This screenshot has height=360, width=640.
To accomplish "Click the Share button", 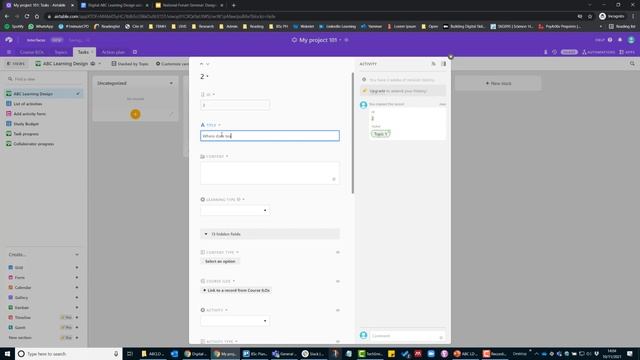I will 569,52.
